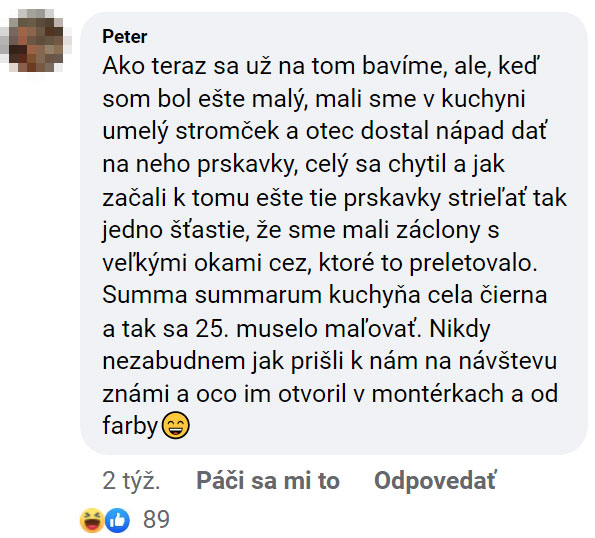Click the laughing Haha reaction icon
The image size is (595, 538).
click(92, 520)
